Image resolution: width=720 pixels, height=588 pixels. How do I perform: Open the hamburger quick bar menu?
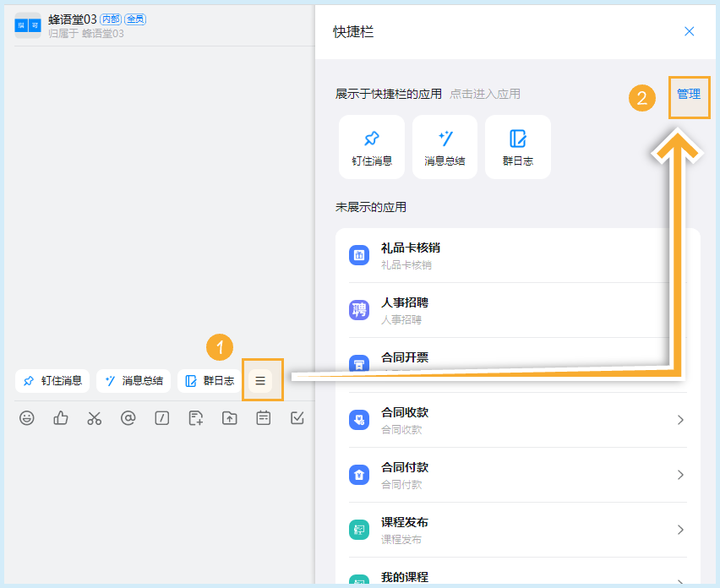click(262, 380)
